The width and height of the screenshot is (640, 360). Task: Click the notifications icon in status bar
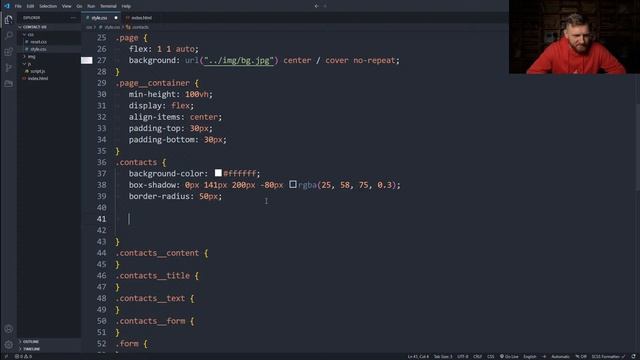click(x=633, y=356)
